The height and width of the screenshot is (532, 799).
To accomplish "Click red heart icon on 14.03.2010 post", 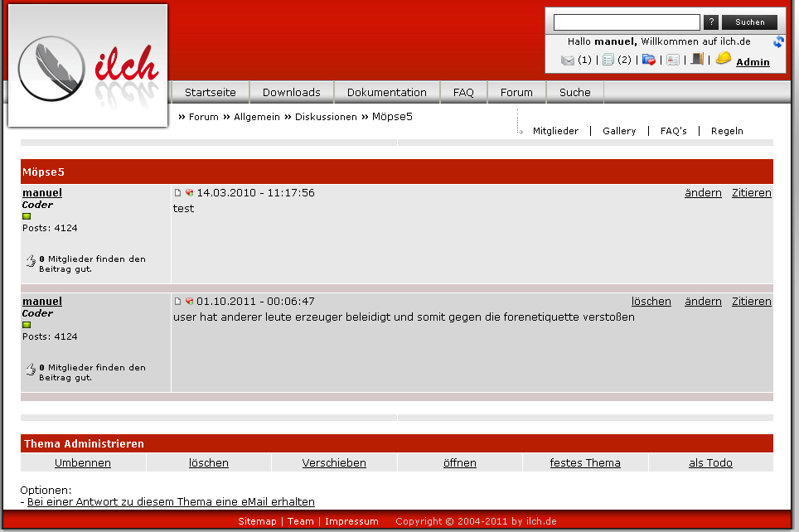I will click(x=189, y=192).
